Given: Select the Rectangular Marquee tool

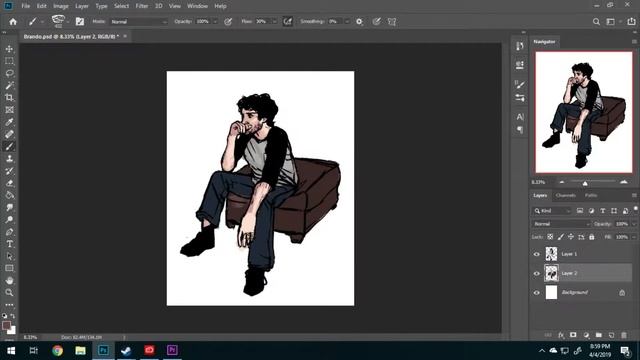Looking at the screenshot, I should 9,61.
